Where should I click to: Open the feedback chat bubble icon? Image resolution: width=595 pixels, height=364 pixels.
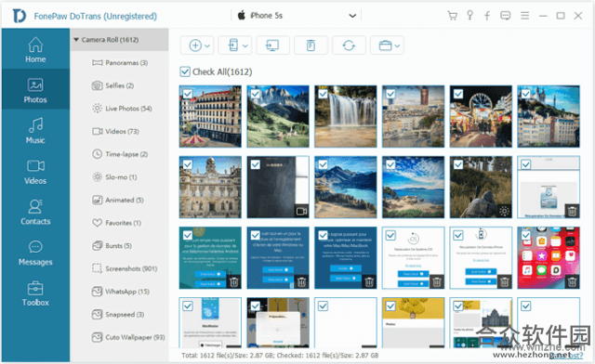coord(505,16)
